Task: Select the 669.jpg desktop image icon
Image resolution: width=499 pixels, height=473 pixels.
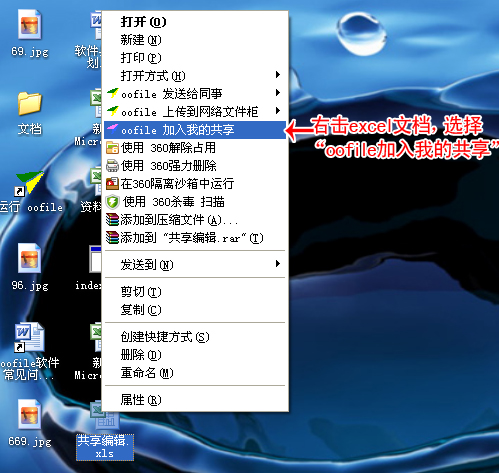Action: pos(30,414)
